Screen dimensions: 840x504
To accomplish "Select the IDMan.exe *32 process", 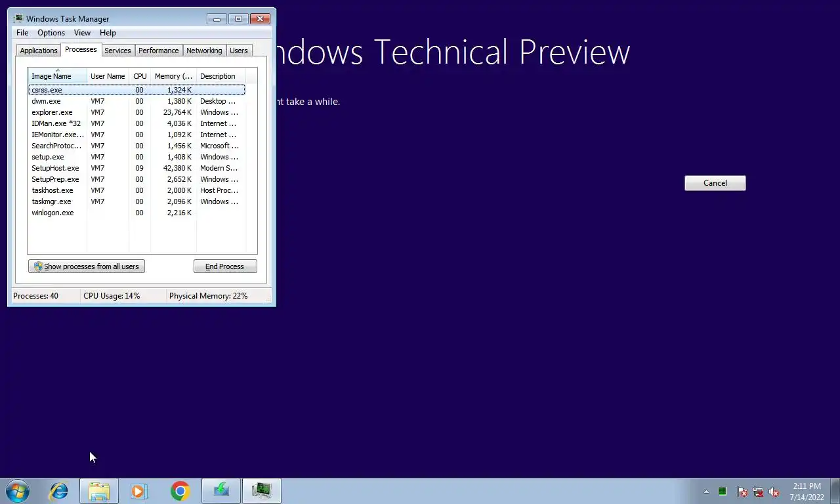I will pyautogui.click(x=136, y=123).
